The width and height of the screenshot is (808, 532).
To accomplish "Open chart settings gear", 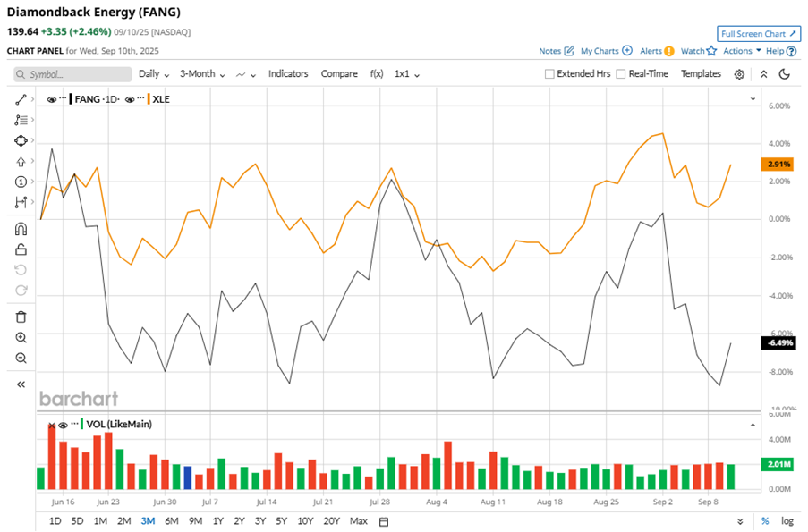I will pos(739,74).
